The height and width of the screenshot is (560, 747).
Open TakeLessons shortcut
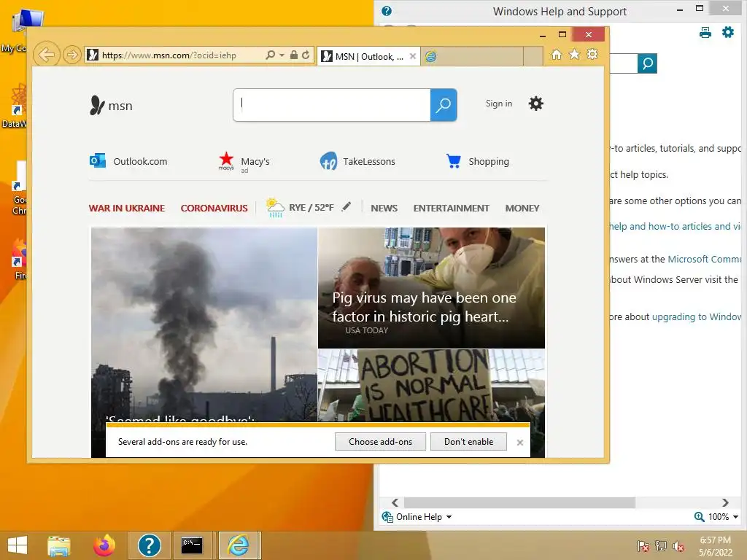tap(357, 161)
